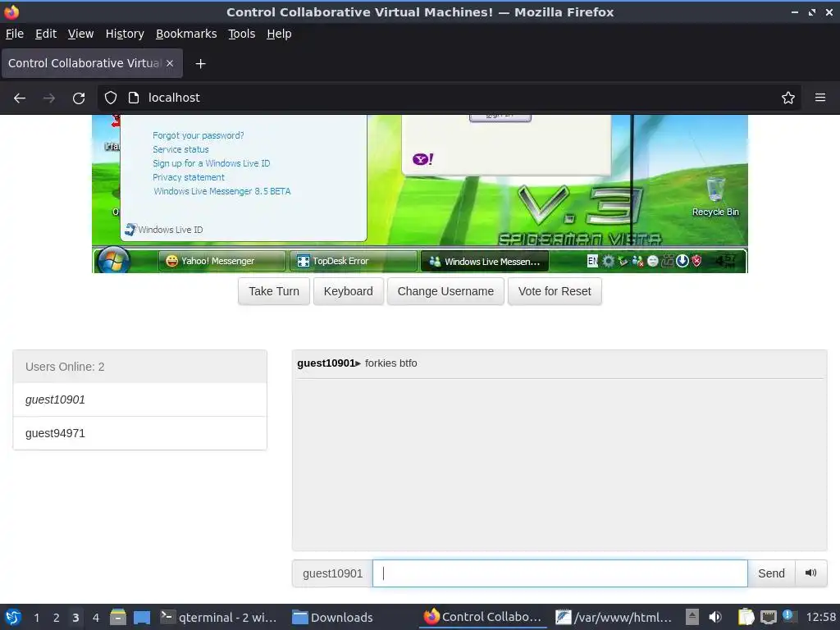Click the Vote for Reset button

click(555, 291)
